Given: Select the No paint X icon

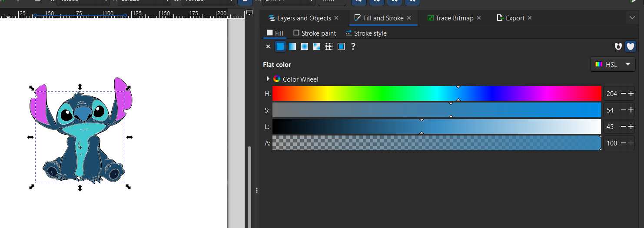Looking at the screenshot, I should coord(268,46).
